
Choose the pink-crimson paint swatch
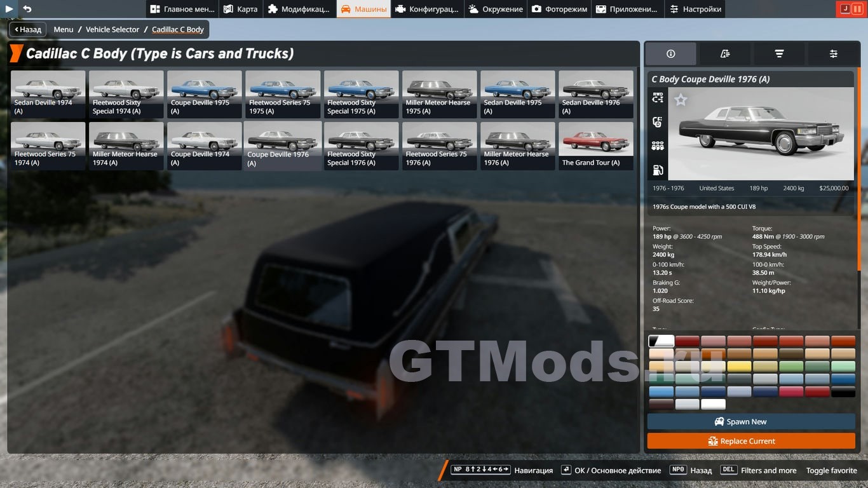[791, 392]
